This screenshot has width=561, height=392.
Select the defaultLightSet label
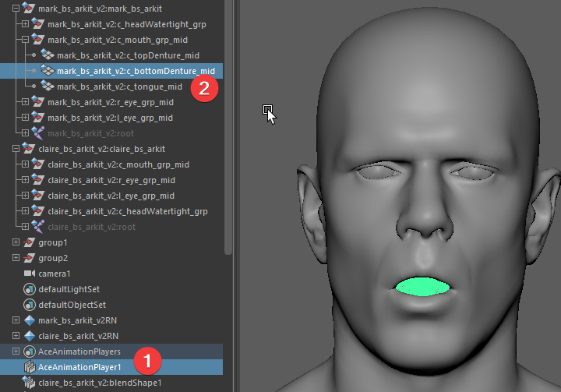tap(69, 289)
